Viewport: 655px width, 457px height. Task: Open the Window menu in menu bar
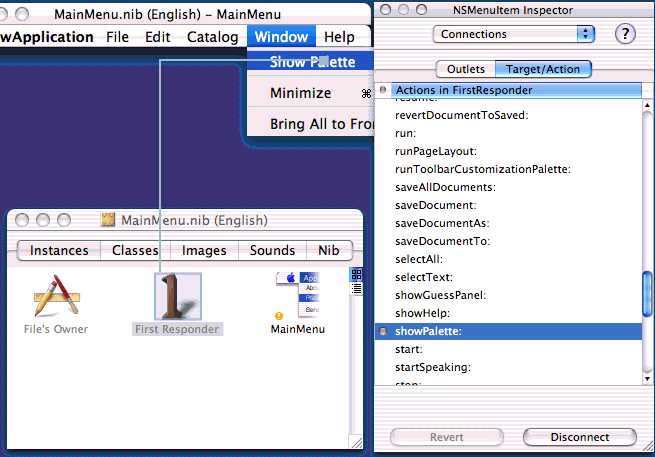tap(280, 37)
